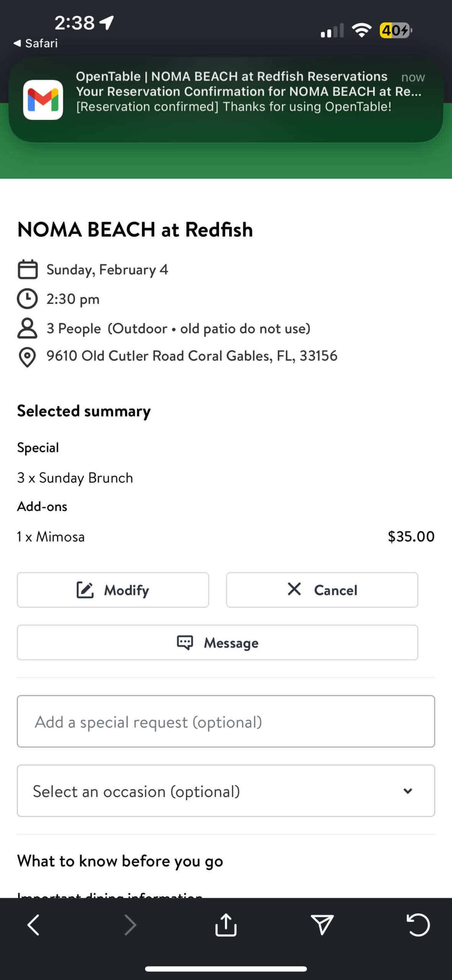This screenshot has width=452, height=980.
Task: Open the share sheet icon
Action: coord(226,925)
